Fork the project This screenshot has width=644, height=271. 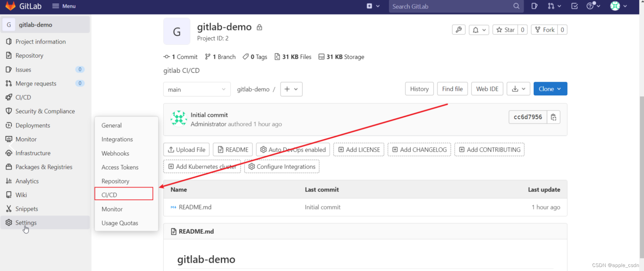coord(544,30)
